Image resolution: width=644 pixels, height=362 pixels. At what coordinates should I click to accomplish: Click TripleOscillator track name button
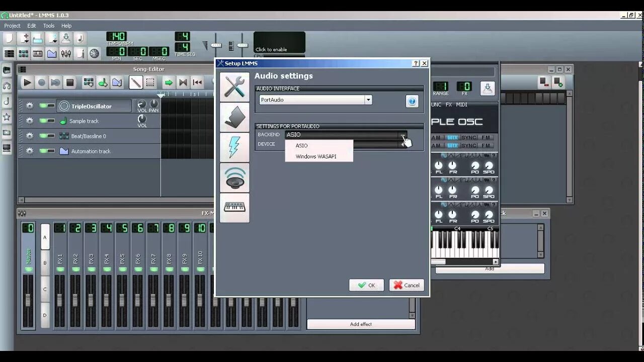pos(94,106)
